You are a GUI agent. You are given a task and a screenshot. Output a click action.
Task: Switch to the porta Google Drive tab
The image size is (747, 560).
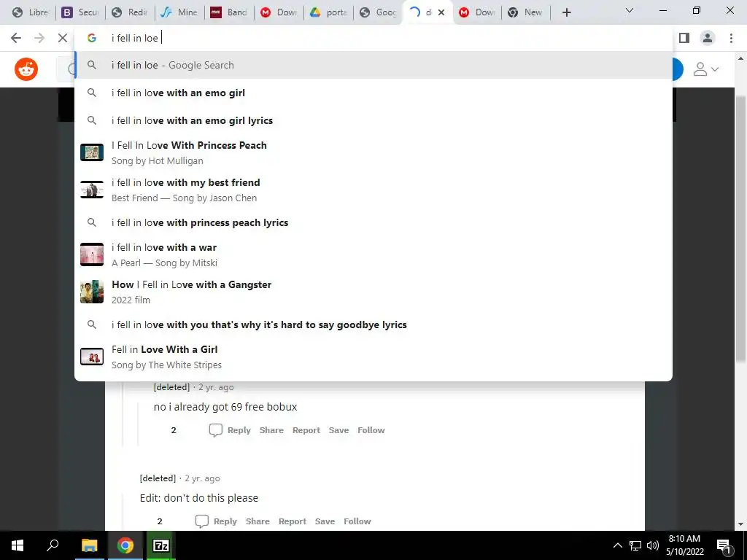pos(329,12)
